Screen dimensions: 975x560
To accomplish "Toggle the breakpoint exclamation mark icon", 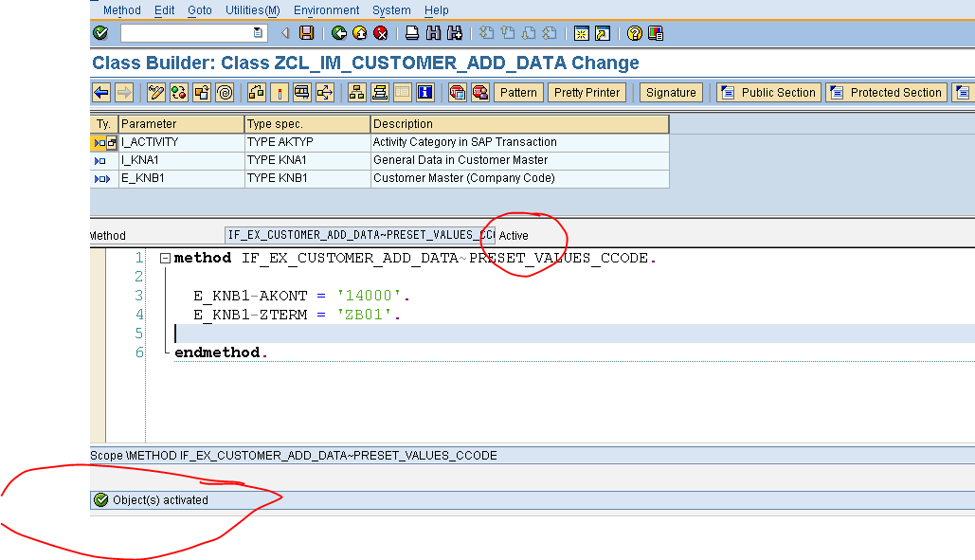I will (280, 92).
